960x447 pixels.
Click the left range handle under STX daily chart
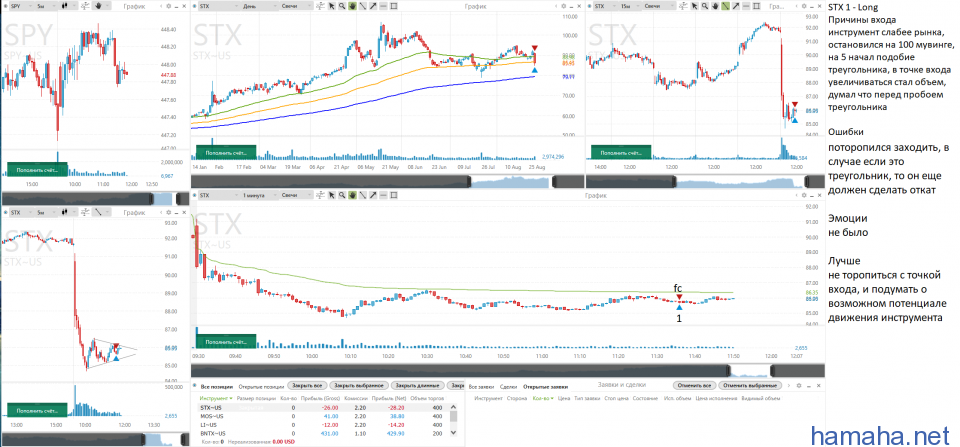(470, 182)
